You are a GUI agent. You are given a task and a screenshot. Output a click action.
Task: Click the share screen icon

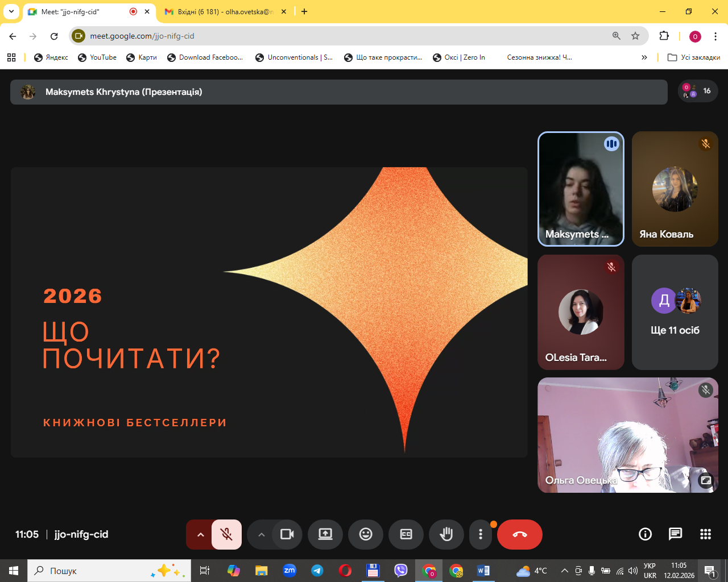[x=325, y=534]
